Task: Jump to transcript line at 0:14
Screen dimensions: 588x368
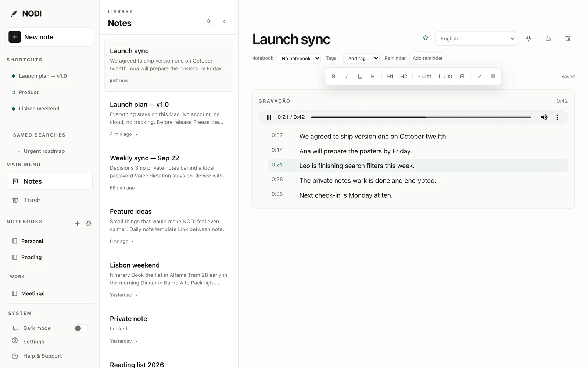Action: point(418,151)
